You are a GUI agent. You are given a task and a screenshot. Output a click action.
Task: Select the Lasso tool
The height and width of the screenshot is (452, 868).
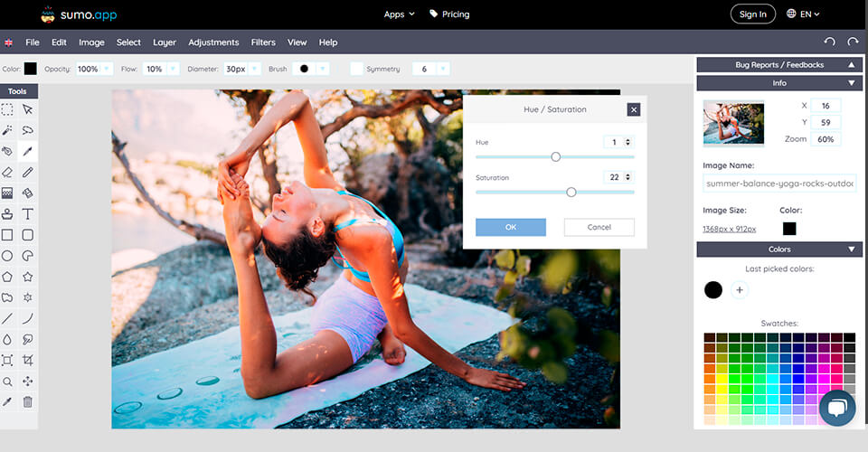pyautogui.click(x=28, y=130)
